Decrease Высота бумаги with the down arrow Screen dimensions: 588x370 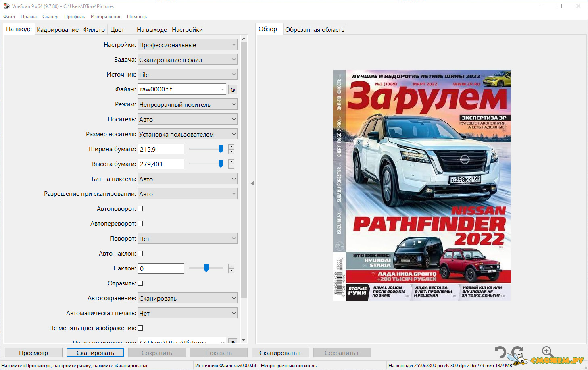click(231, 166)
